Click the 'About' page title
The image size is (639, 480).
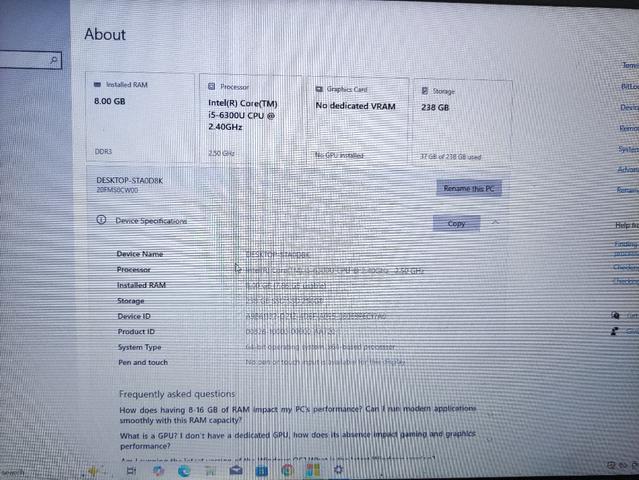tap(105, 34)
